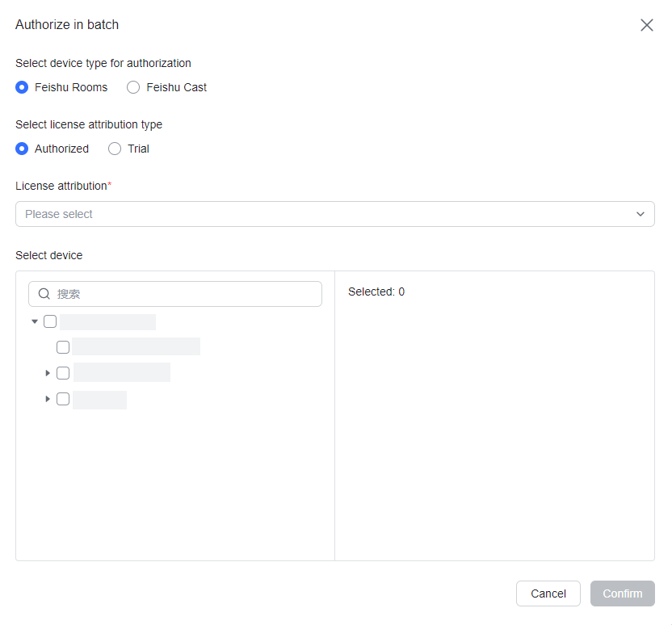Check the second device node checkbox
The height and width of the screenshot is (625, 672).
(x=63, y=372)
